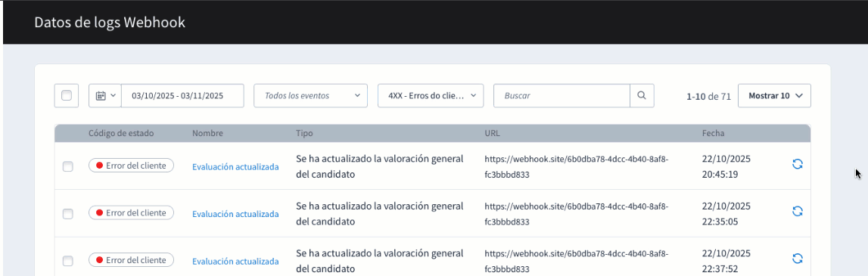Check the row dated 22/10/2025 22:37:52
This screenshot has height=276, width=868.
[x=67, y=261]
